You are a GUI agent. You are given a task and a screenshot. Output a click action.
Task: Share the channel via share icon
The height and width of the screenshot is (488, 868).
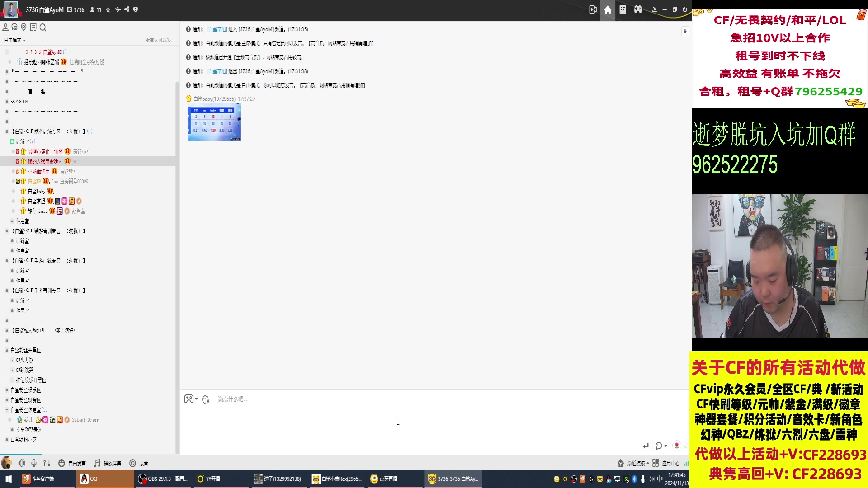click(x=127, y=9)
